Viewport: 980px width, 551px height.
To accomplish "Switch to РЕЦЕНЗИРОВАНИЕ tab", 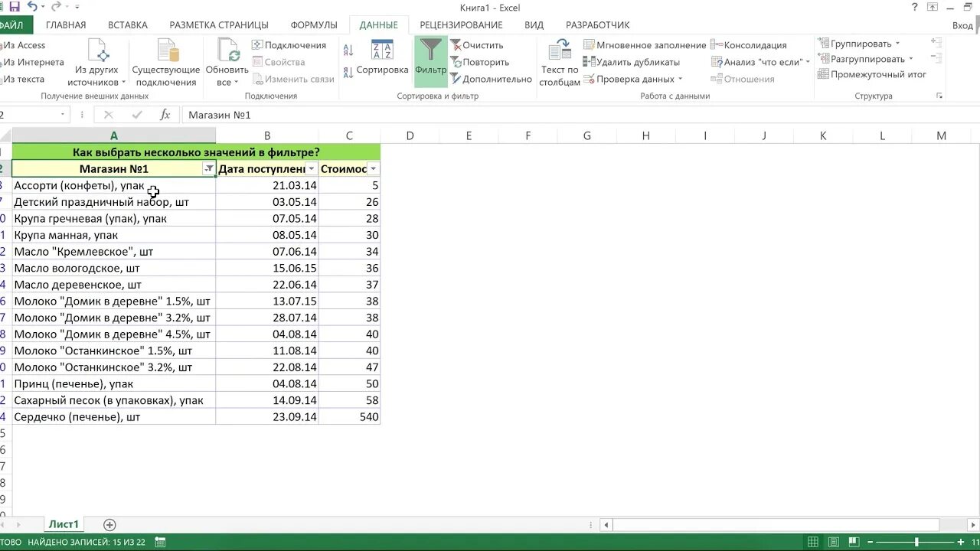I will coord(461,25).
